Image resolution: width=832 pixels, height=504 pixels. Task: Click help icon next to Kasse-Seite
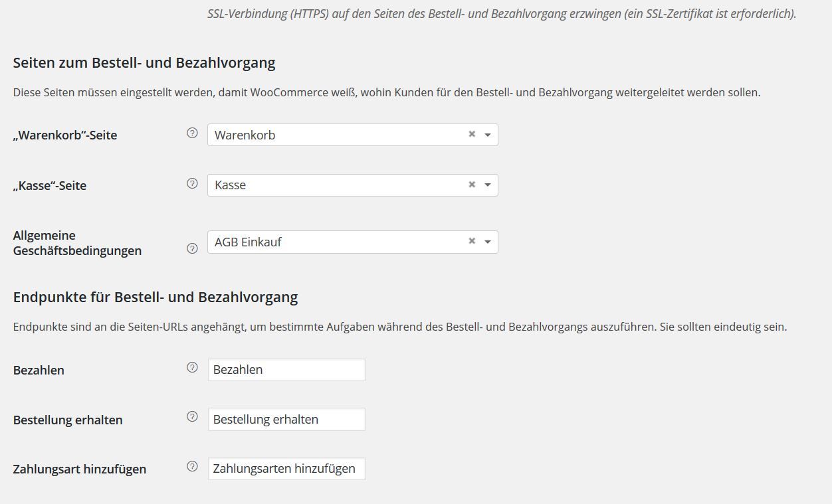click(192, 183)
